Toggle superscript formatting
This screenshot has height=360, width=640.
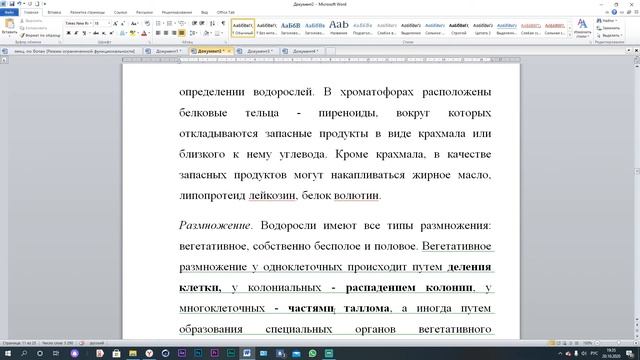[x=111, y=33]
